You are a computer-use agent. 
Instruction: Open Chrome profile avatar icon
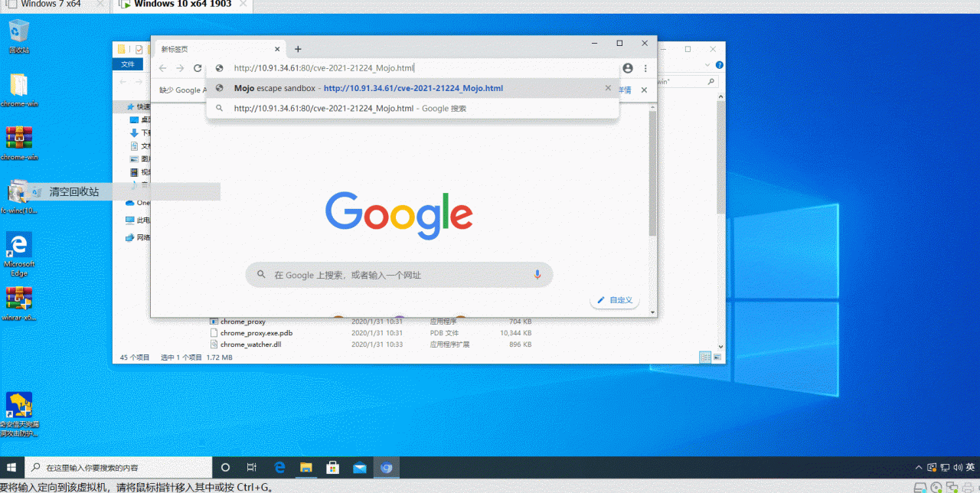click(628, 68)
